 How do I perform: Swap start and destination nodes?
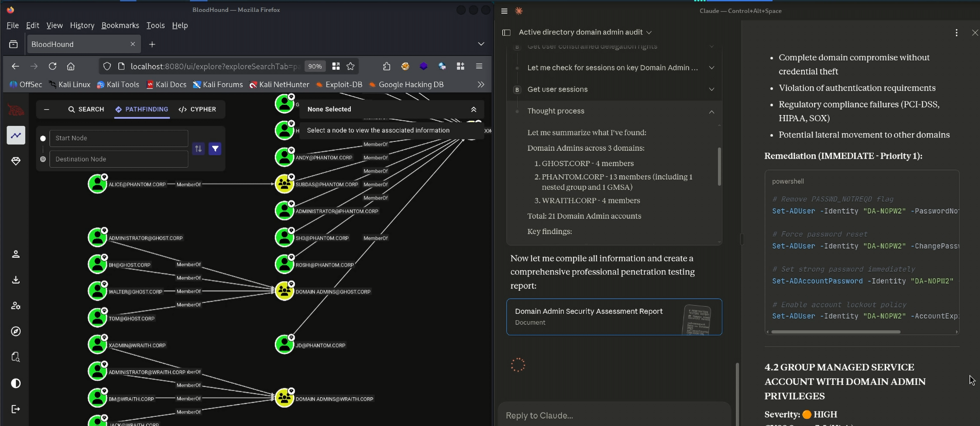(198, 149)
